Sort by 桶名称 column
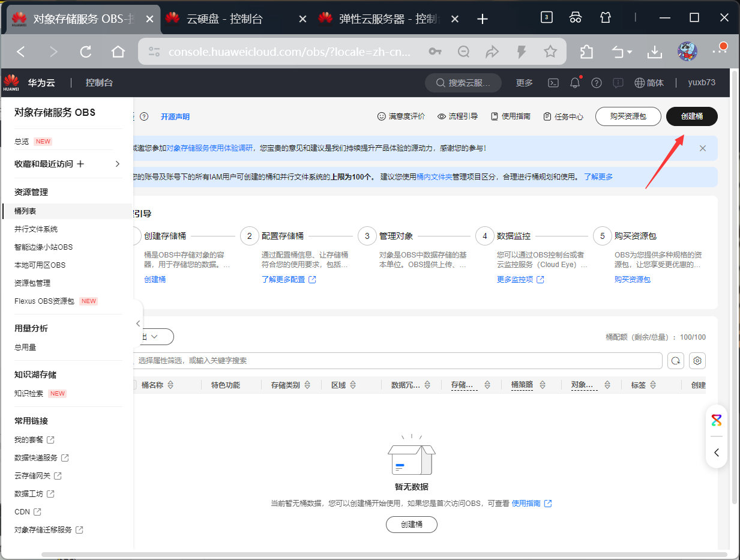Screen dimensions: 740x560 (x=170, y=385)
